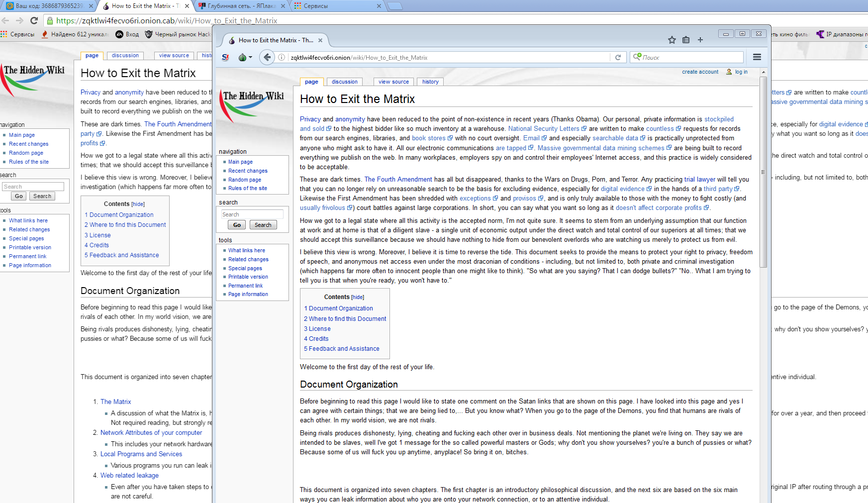Select 'discussion' tab in Tor window
Viewport: 868px width, 503px height.
point(345,82)
